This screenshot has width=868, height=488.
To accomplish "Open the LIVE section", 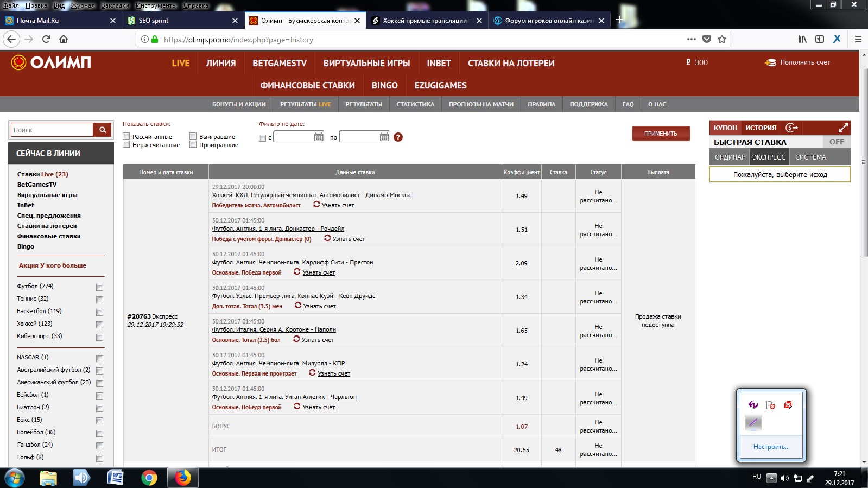I will [180, 63].
